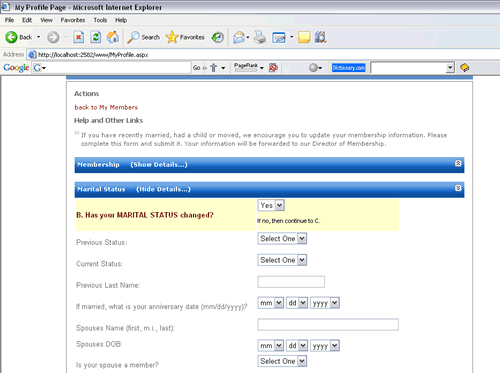This screenshot has width=500, height=373.
Task: Go to Home page icon
Action: tap(113, 37)
